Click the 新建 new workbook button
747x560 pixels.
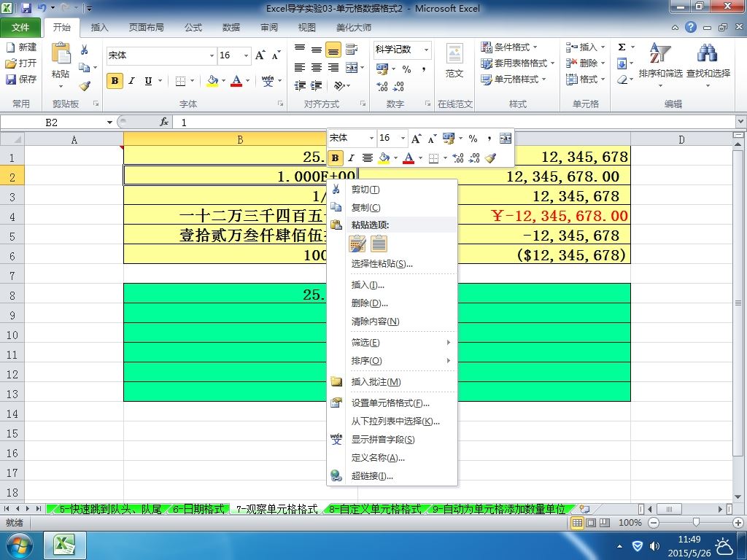tap(21, 47)
